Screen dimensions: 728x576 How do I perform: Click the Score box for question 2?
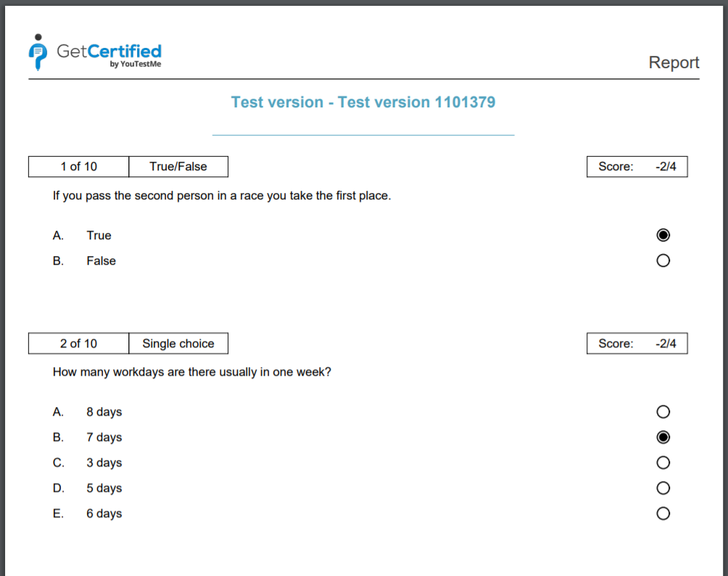point(637,343)
